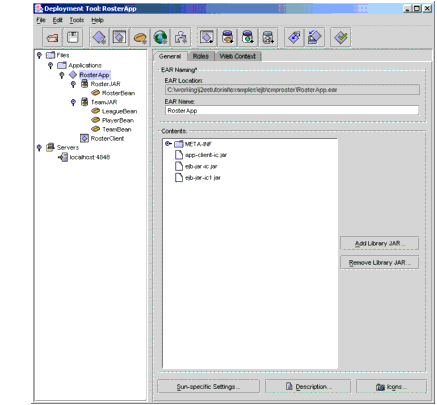Click the bean icon next to PlayerBean
The height and width of the screenshot is (405, 437).
(x=96, y=120)
